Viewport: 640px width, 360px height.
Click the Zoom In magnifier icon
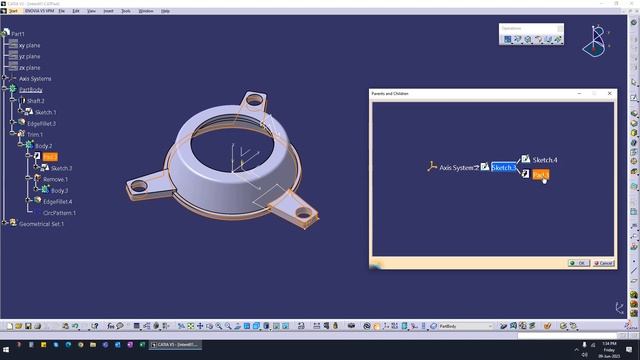219,326
